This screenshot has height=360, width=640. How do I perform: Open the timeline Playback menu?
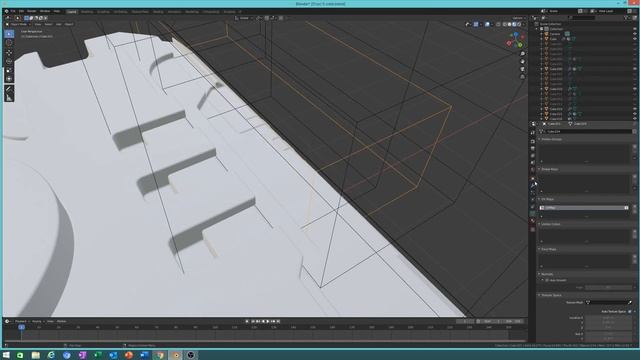[20, 321]
